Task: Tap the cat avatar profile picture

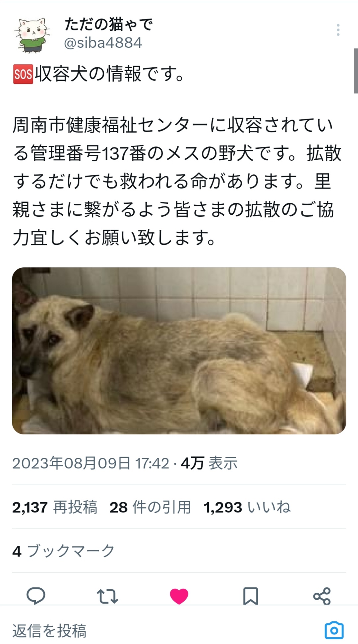Action: [x=32, y=35]
